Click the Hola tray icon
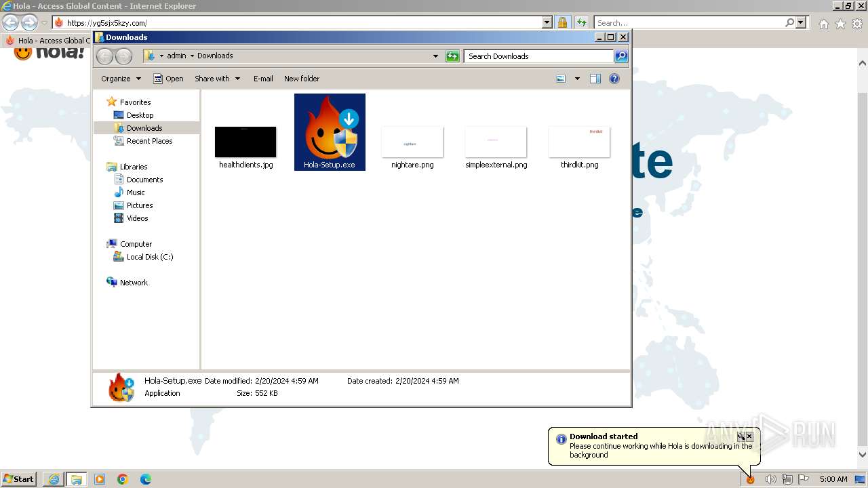868x488 pixels. pyautogui.click(x=751, y=479)
